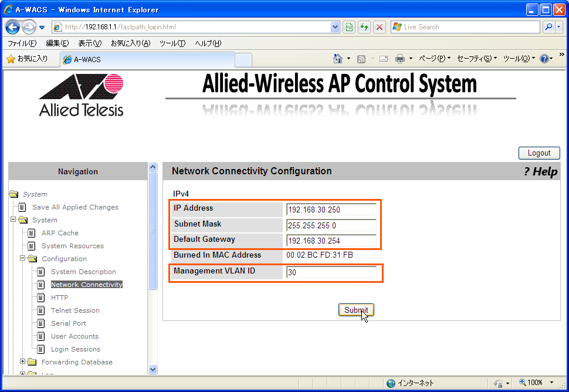Open the recent pages dropdown arrow

click(x=42, y=27)
